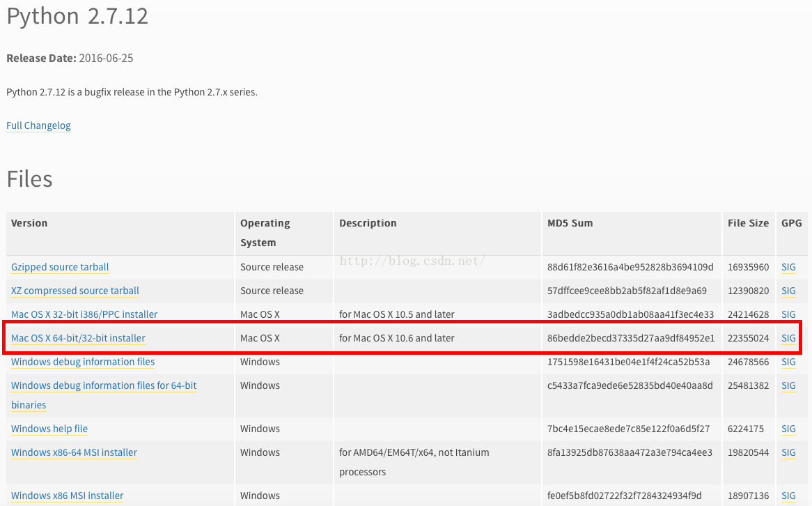Click Windows cell in x86 MSI installer row
The image size is (812, 506).
point(260,496)
